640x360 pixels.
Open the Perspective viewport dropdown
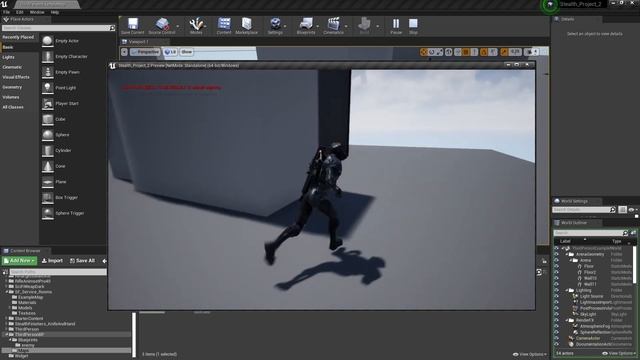coord(145,52)
